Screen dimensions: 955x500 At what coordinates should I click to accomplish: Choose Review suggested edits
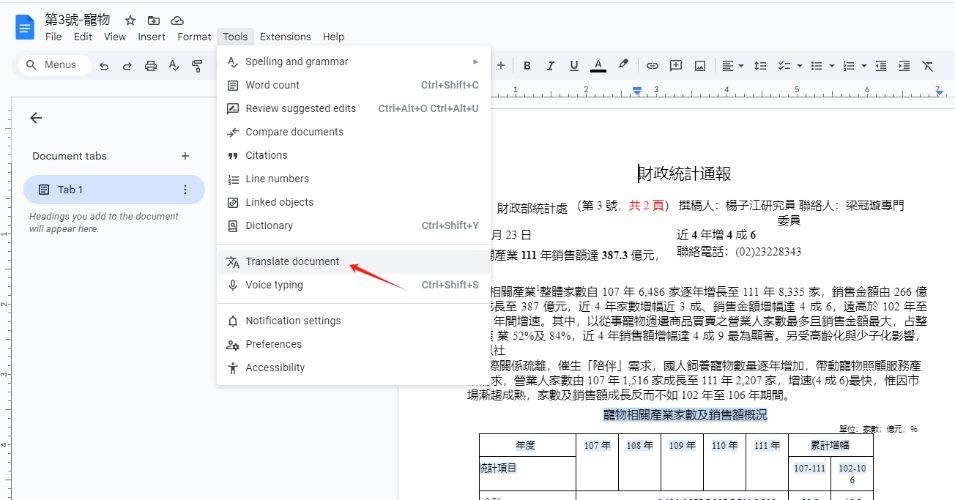click(353, 108)
